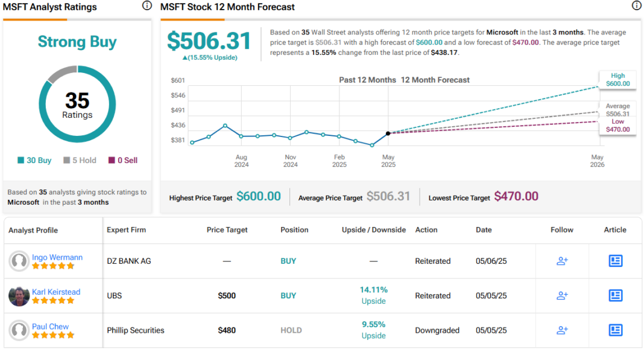Image resolution: width=644 pixels, height=349 pixels.
Task: Click the 35 Ratings donut chart
Action: pyautogui.click(x=77, y=104)
